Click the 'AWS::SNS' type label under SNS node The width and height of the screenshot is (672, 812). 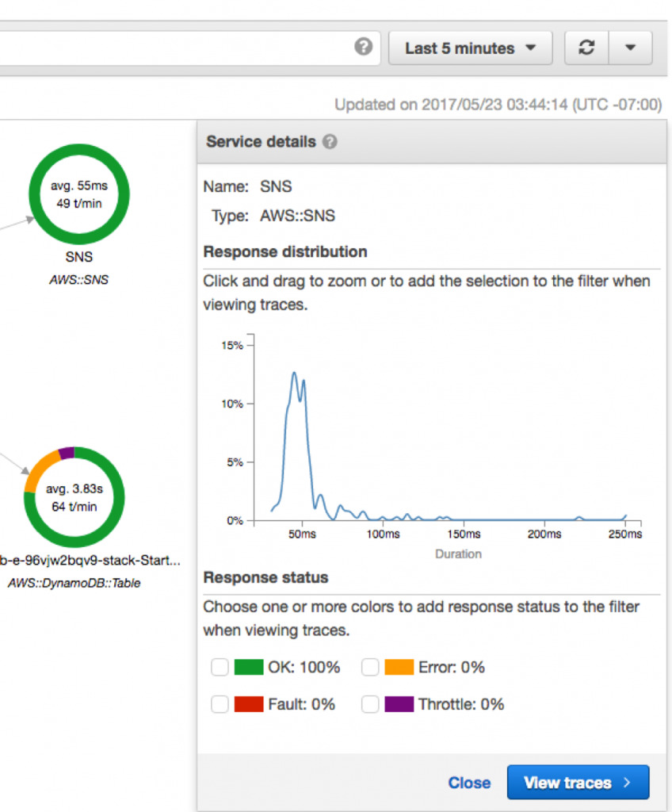point(79,280)
